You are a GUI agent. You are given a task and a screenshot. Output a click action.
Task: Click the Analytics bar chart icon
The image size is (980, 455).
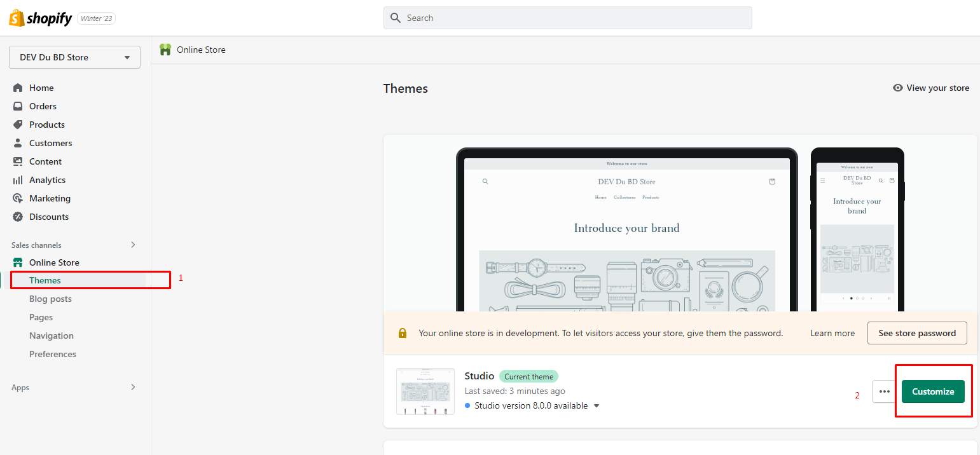click(18, 180)
